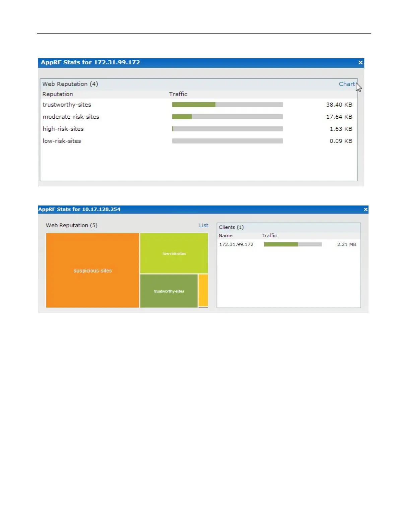Click the Traffic column header in Clients panel
The image size is (399, 532).
click(269, 236)
